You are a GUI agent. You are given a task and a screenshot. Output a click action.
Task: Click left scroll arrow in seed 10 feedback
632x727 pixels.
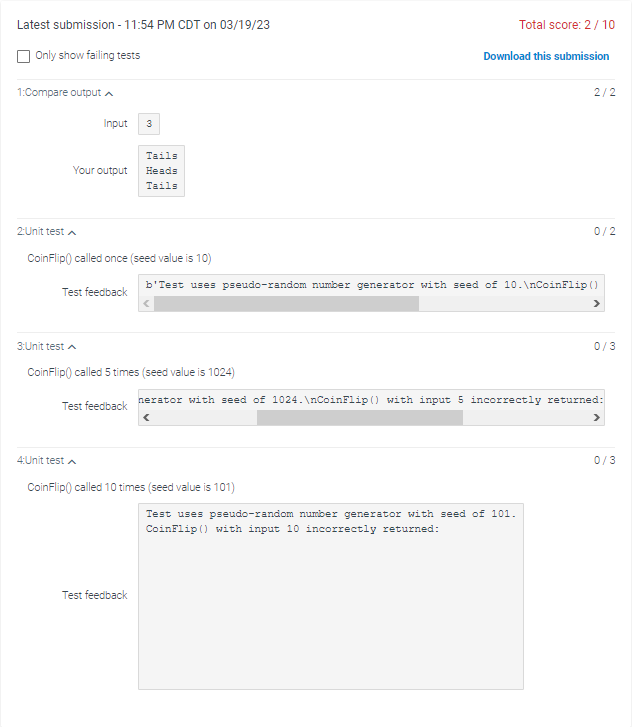tap(147, 303)
